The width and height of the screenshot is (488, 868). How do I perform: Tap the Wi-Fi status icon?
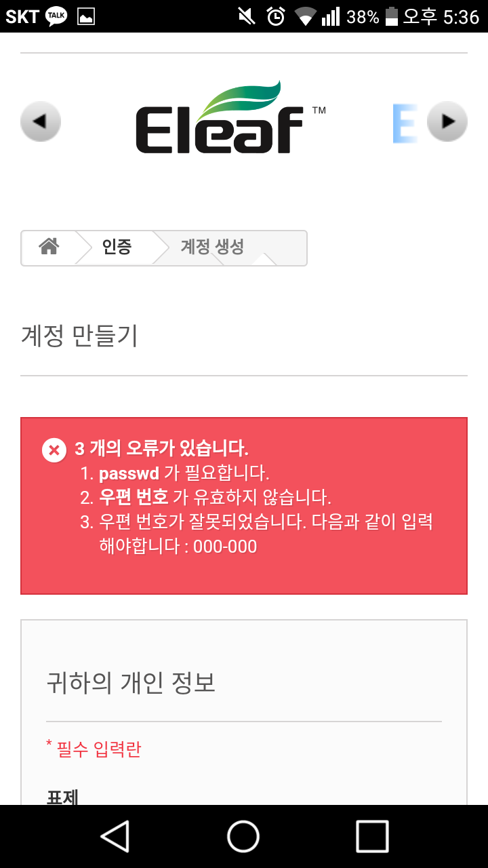click(x=306, y=16)
